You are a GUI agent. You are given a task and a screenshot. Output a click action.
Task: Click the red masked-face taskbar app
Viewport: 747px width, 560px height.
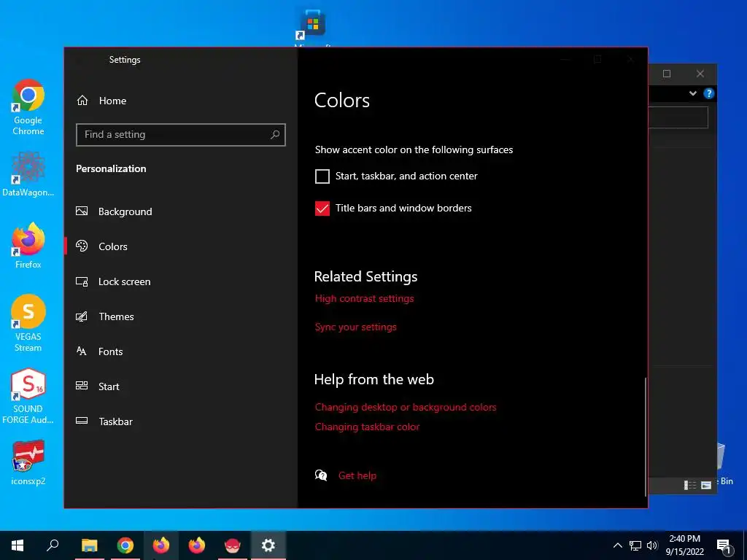click(233, 545)
